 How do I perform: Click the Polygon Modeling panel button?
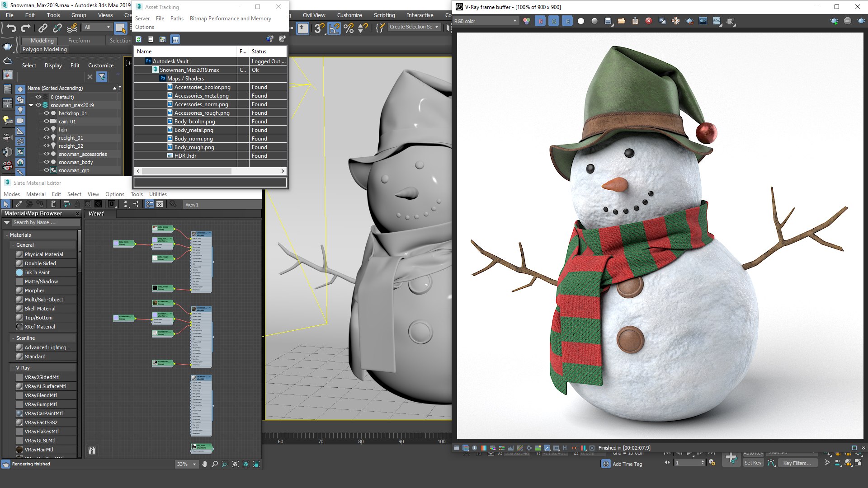pos(44,49)
